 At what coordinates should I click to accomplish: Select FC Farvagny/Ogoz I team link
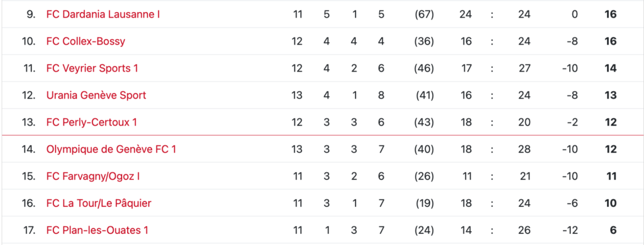tap(93, 177)
